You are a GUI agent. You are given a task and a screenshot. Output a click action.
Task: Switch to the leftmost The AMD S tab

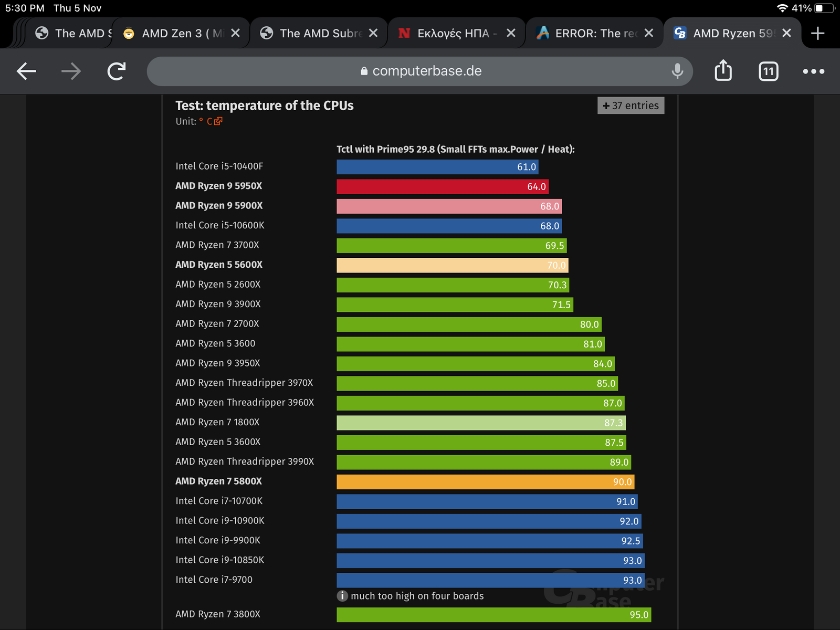point(71,33)
